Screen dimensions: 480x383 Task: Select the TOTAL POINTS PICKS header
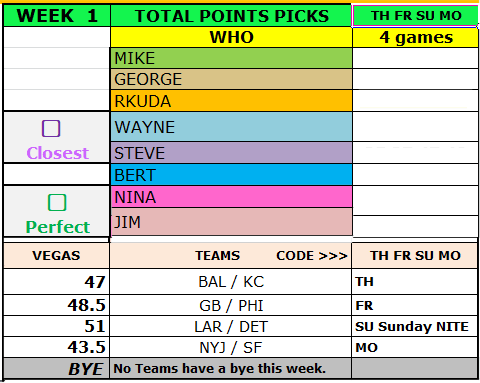[x=231, y=16]
